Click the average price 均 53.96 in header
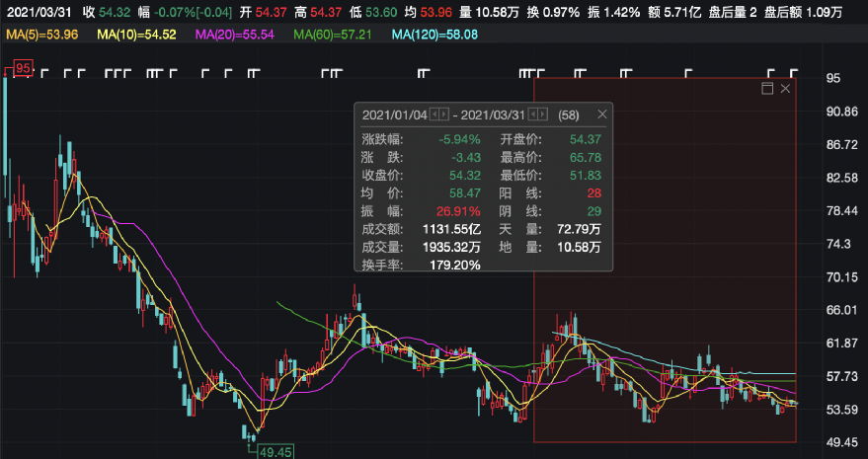This screenshot has width=868, height=459. 429,12
